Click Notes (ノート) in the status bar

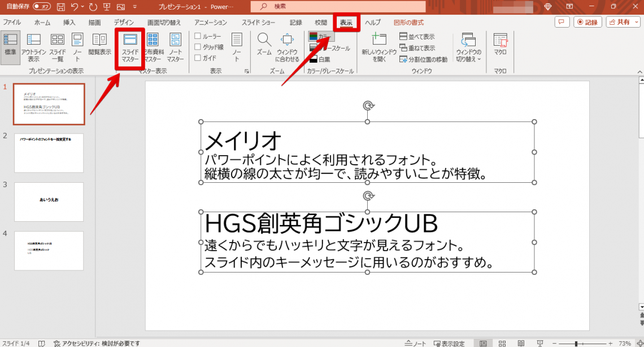click(416, 343)
